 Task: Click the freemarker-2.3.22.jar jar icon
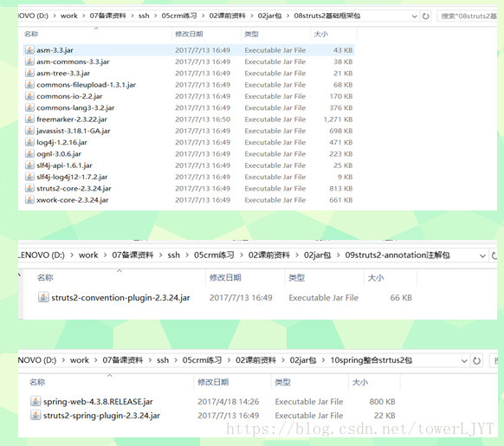click(x=29, y=120)
